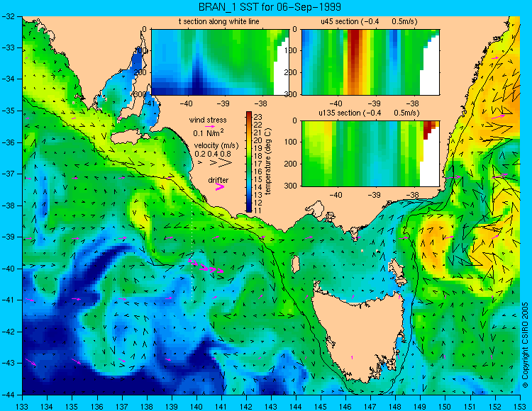Click the velocity scale arrows in legend
Screen dimensions: 532x411
click(216, 163)
